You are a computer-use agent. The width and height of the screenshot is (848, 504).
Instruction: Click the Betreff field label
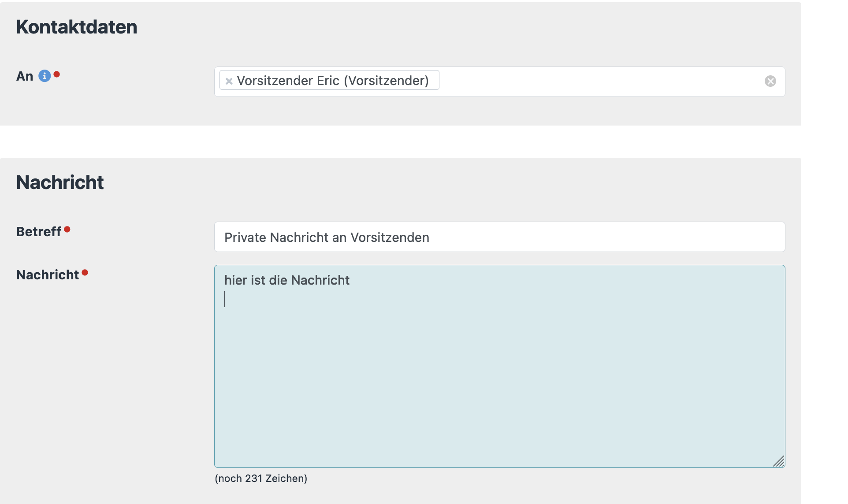[x=39, y=232]
